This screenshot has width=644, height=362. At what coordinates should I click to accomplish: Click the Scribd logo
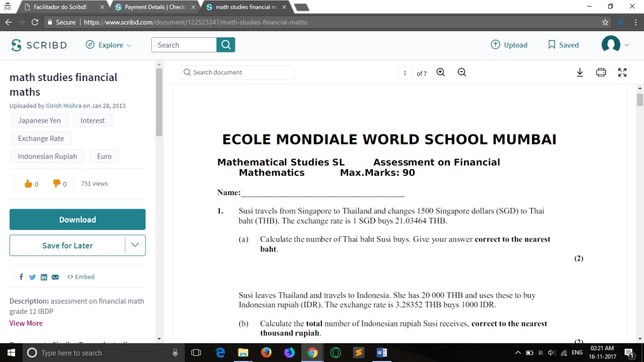click(39, 45)
